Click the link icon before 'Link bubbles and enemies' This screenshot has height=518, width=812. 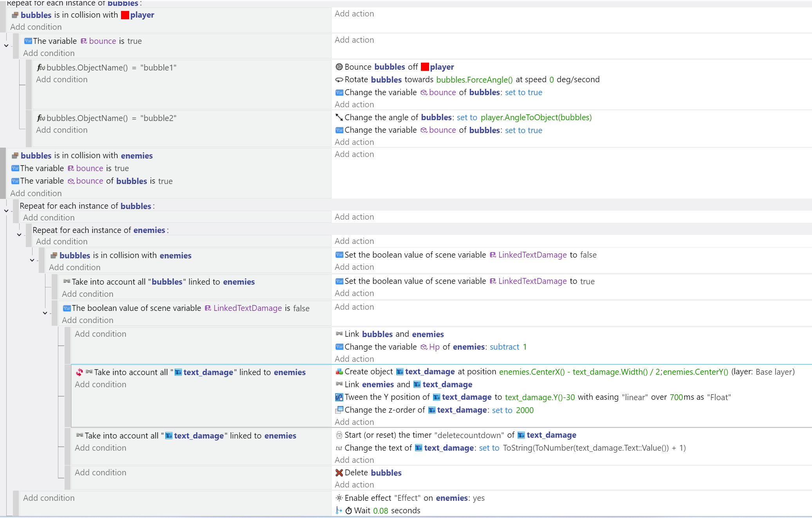point(339,334)
